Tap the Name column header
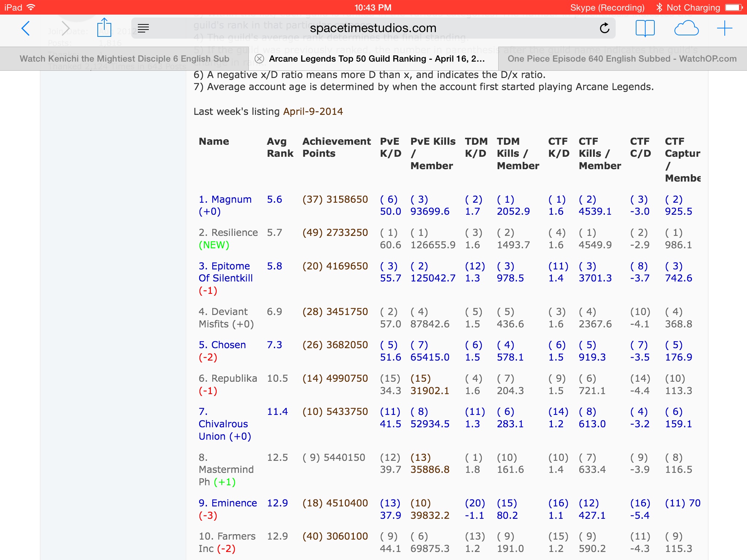This screenshot has height=560, width=747. point(214,141)
